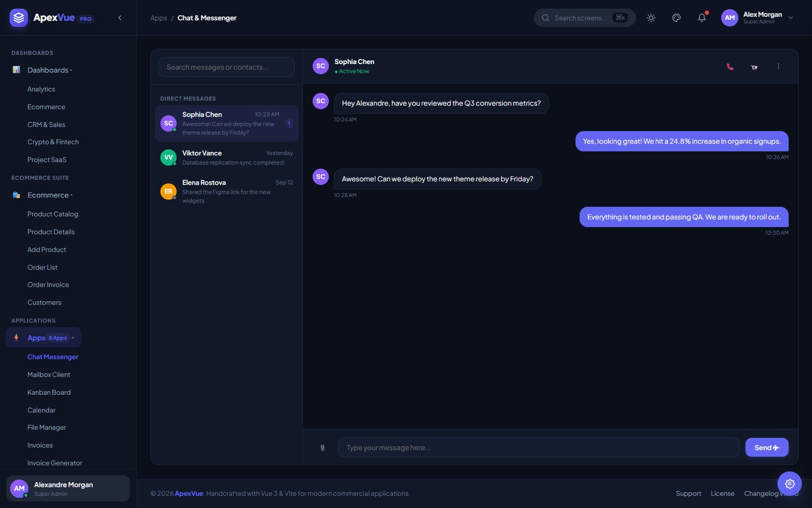Open the Support footer link
This screenshot has width=812, height=508.
(689, 493)
